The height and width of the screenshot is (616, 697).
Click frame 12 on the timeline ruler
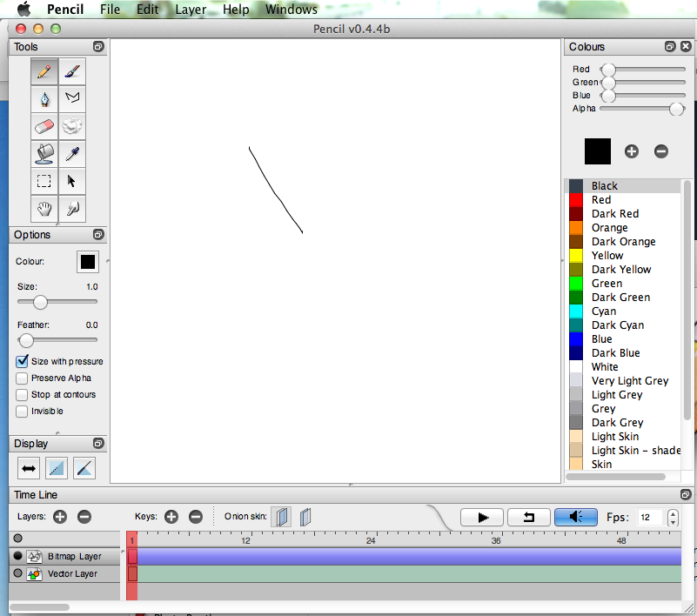coord(245,540)
